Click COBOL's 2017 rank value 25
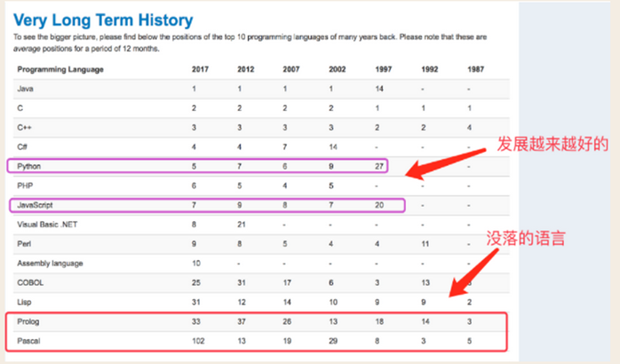This screenshot has height=364, width=620. 196,282
